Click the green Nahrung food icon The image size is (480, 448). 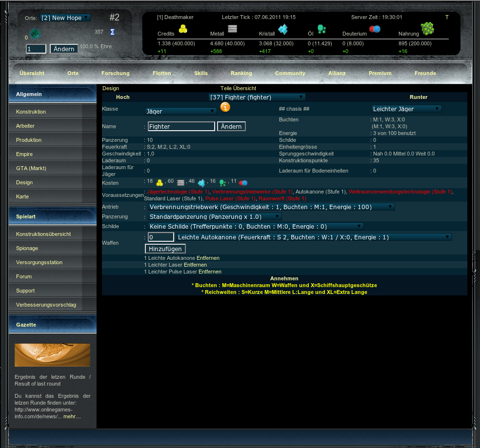[427, 29]
